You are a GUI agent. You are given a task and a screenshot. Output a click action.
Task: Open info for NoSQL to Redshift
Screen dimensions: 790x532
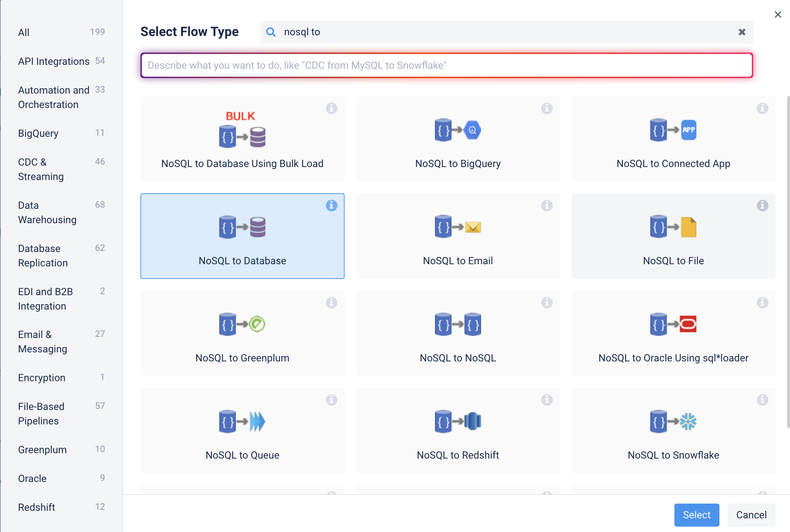tap(547, 400)
